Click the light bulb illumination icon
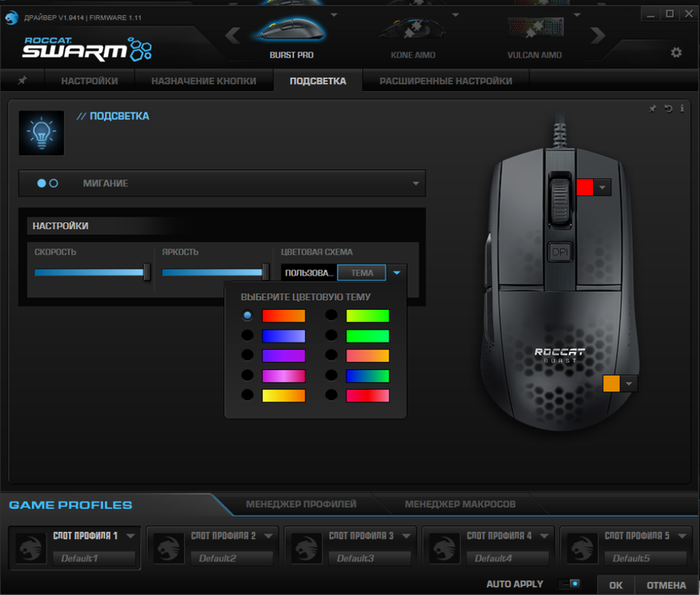The width and height of the screenshot is (700, 595). tap(42, 133)
